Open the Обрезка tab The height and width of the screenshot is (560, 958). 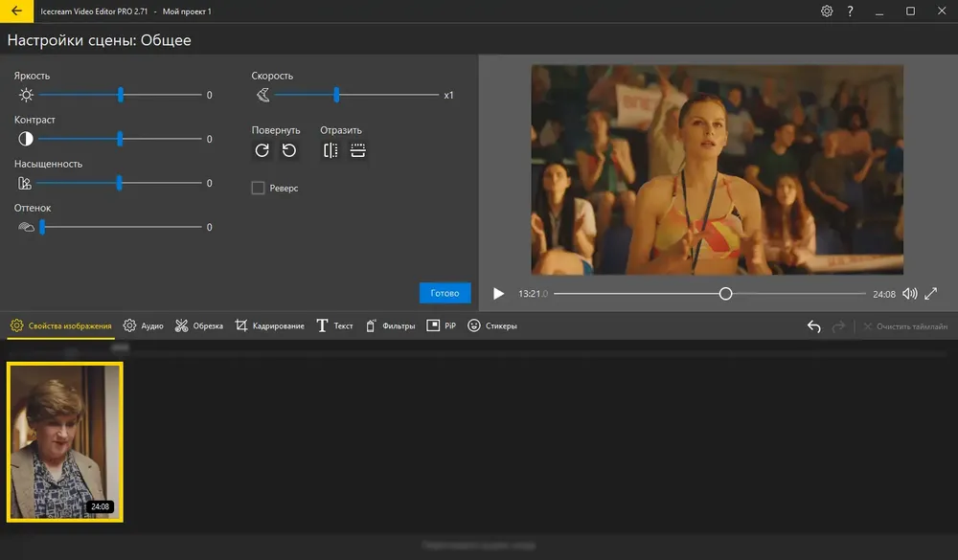198,326
